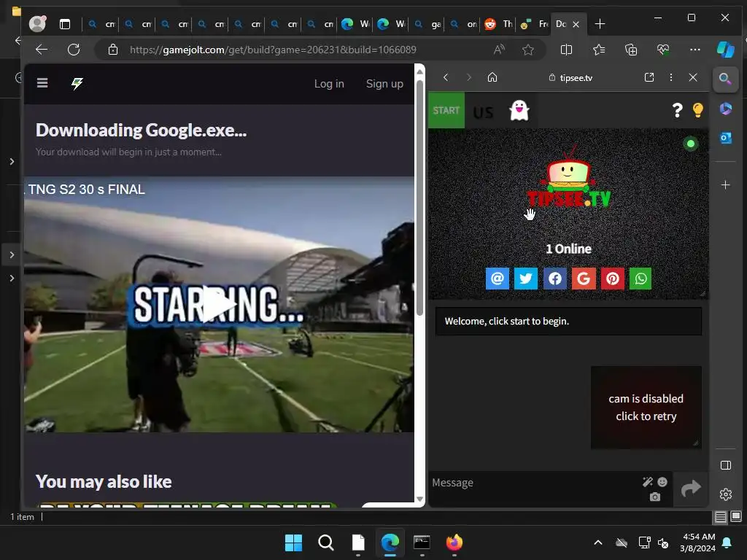Refresh the page
This screenshot has width=747, height=560.
(x=74, y=50)
